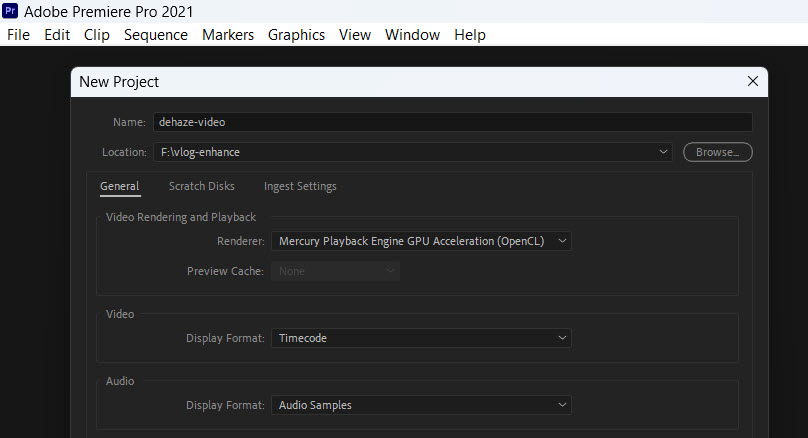Click the Video Rendering and Playback section label
808x438 pixels.
pyautogui.click(x=181, y=217)
